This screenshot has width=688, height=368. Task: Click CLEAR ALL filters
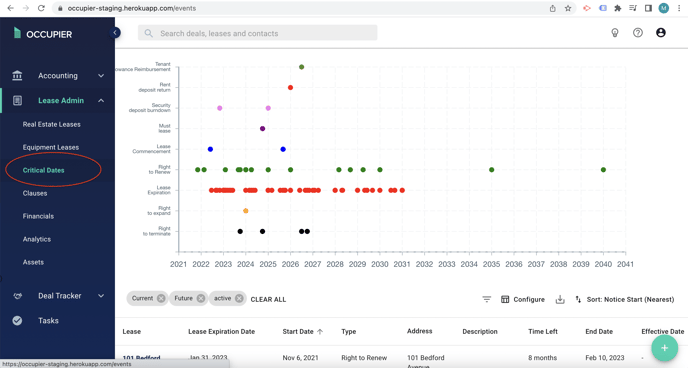click(268, 299)
